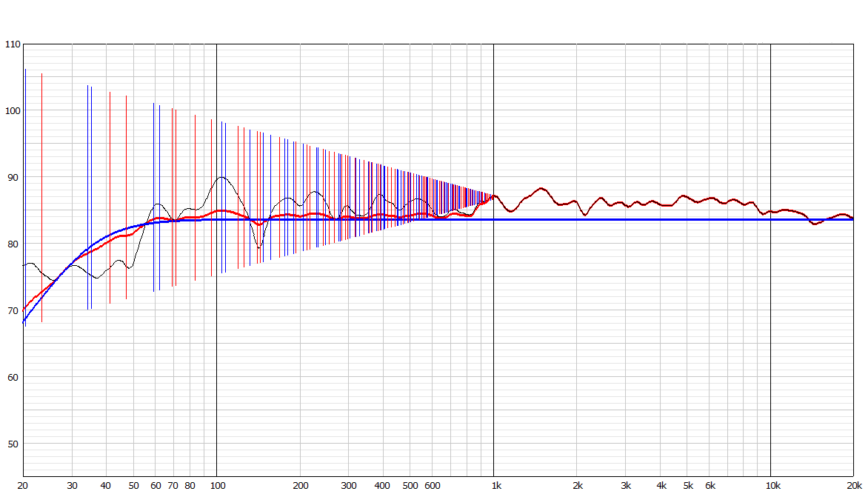
Task: Click the black curve's deep dip near 140 Hz
Action: click(259, 247)
